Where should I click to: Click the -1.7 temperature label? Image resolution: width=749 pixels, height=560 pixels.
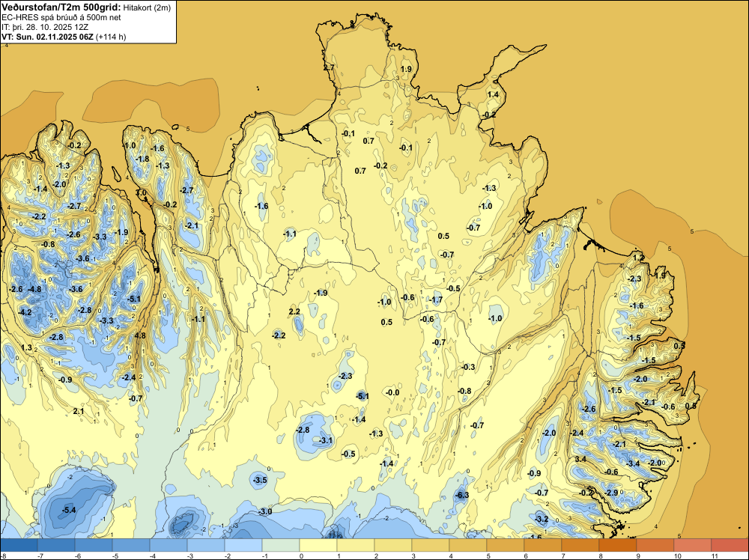pyautogui.click(x=436, y=299)
